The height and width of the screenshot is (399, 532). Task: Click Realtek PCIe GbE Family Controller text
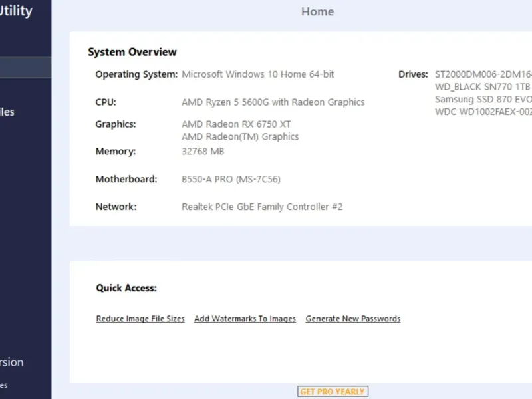pyautogui.click(x=262, y=207)
